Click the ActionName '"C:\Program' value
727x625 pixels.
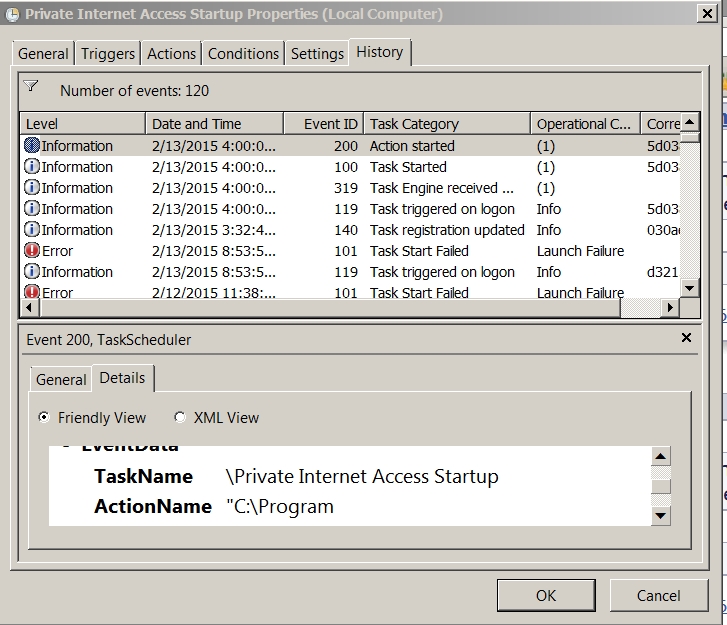[x=280, y=506]
